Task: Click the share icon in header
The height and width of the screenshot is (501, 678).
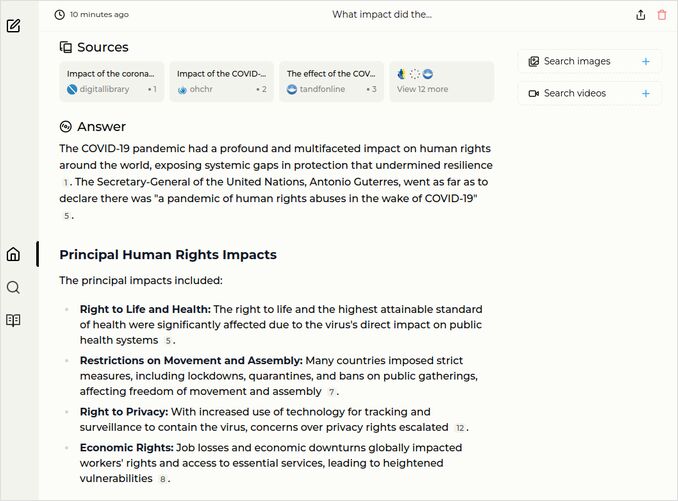Action: [x=641, y=15]
